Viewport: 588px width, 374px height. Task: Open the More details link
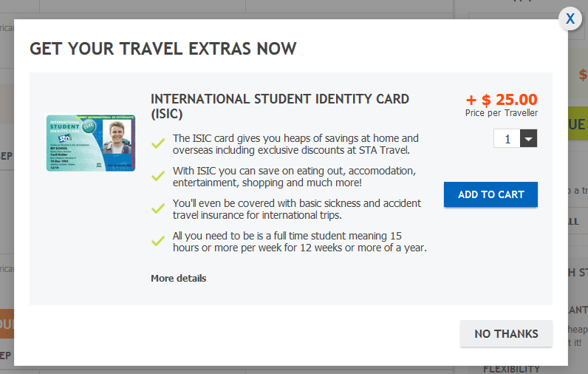(178, 279)
